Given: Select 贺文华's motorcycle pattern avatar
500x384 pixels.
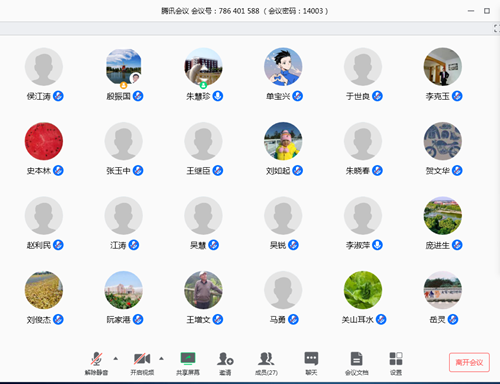Looking at the screenshot, I should coord(443,141).
